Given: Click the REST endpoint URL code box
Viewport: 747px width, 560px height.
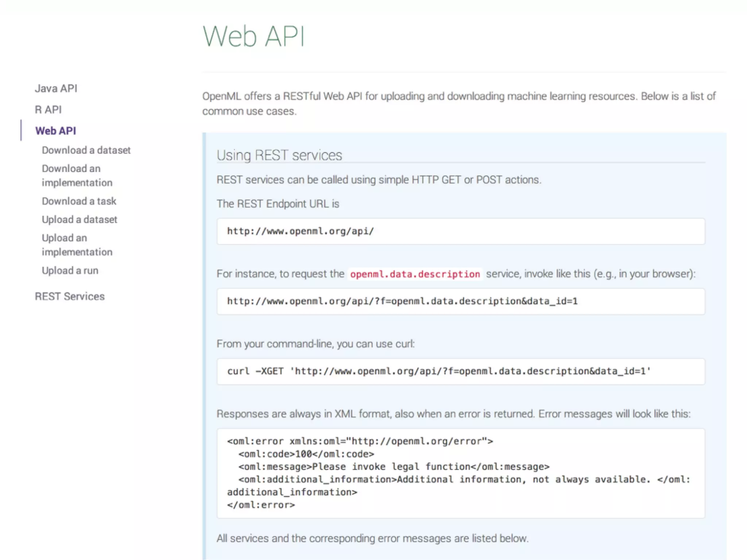Looking at the screenshot, I should point(460,231).
